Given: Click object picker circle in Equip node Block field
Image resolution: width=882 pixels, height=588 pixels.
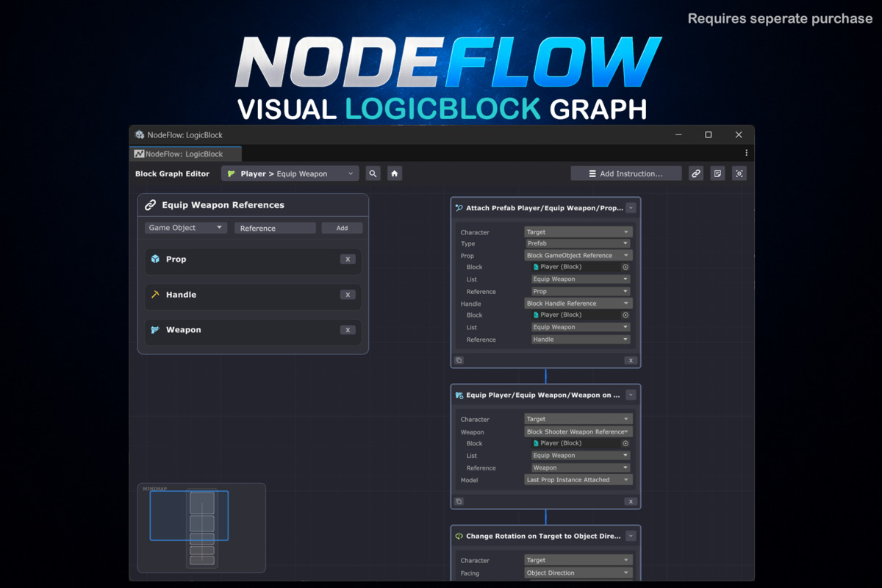Looking at the screenshot, I should click(x=625, y=443).
